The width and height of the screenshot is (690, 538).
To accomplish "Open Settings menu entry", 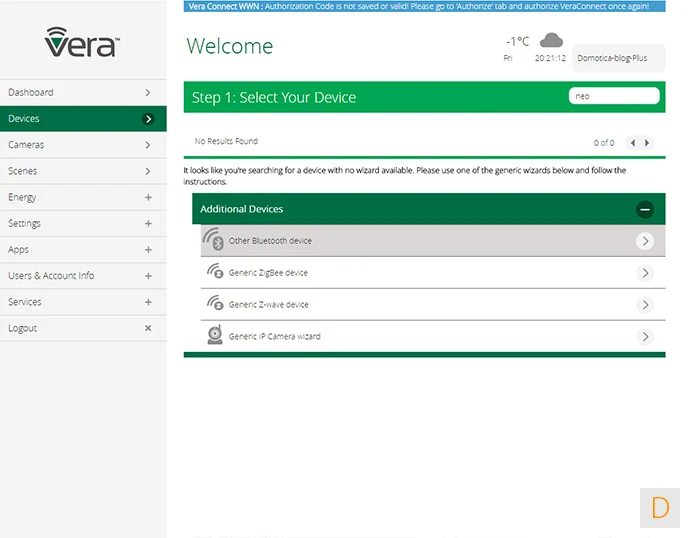I will click(83, 223).
